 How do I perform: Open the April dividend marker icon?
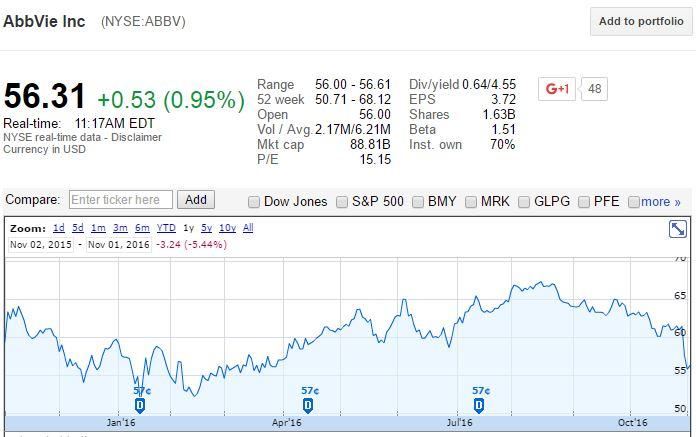click(308, 405)
